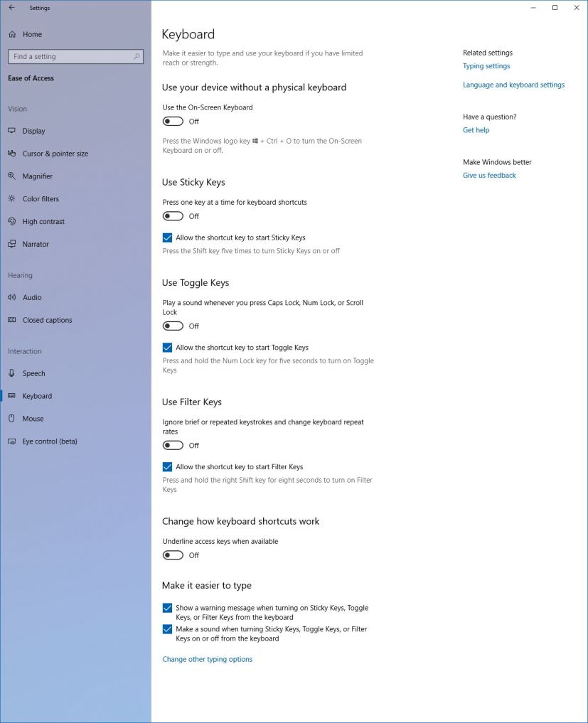Enable Underline access keys when available
The width and height of the screenshot is (588, 723).
[173, 555]
